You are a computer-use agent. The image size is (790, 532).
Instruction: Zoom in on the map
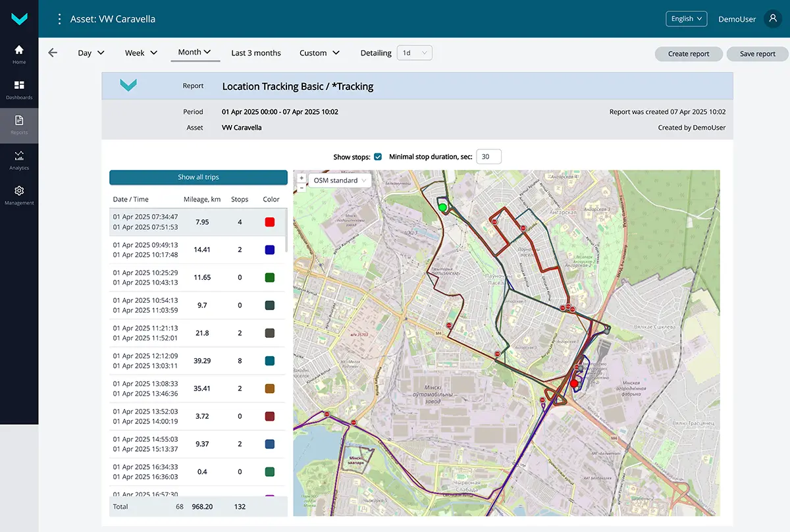(302, 178)
